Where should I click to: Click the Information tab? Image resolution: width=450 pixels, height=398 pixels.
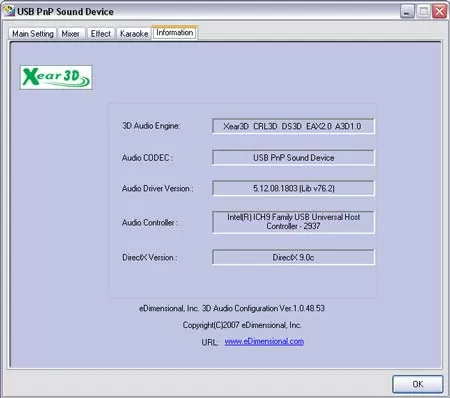coord(175,32)
